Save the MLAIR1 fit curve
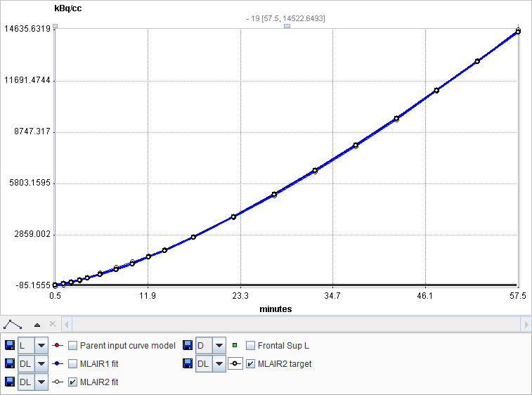Viewport: 532px width, 395px height. point(10,364)
